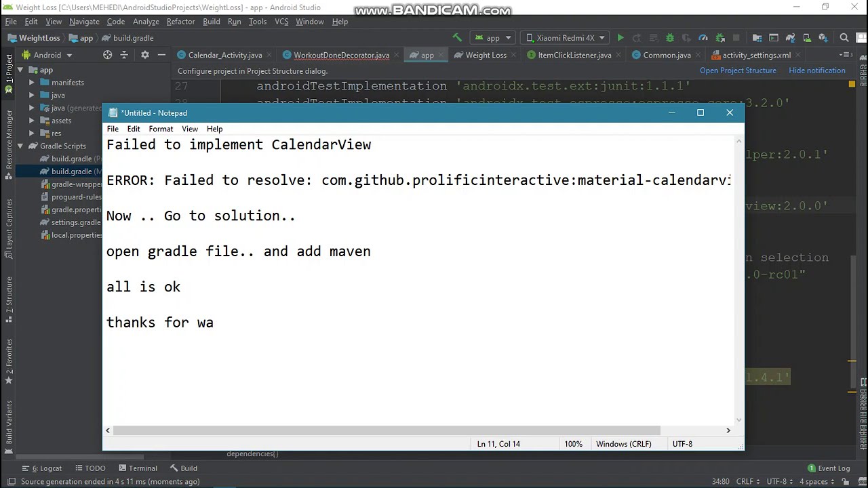Expand the manifests folder
The width and height of the screenshot is (868, 488).
pos(32,83)
